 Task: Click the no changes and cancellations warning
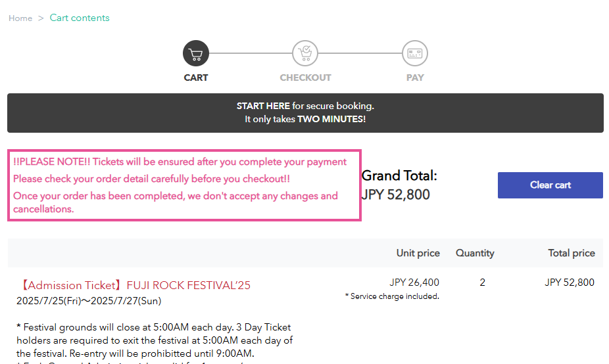[176, 202]
